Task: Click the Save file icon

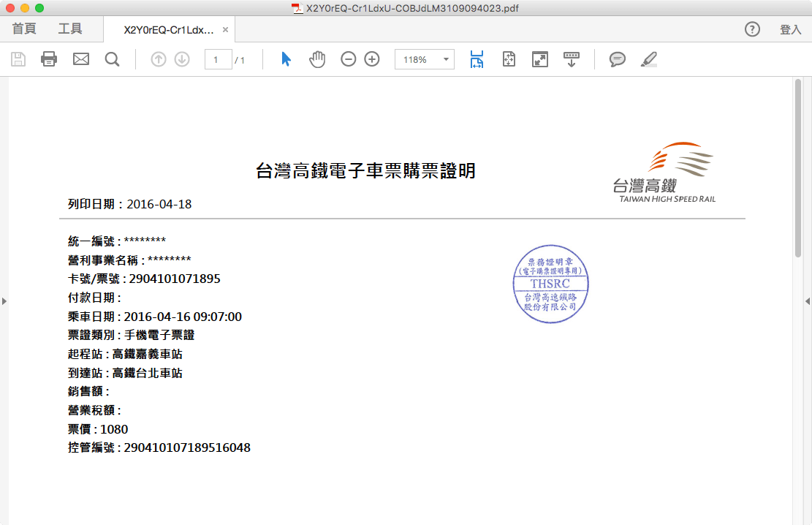Action: tap(18, 59)
